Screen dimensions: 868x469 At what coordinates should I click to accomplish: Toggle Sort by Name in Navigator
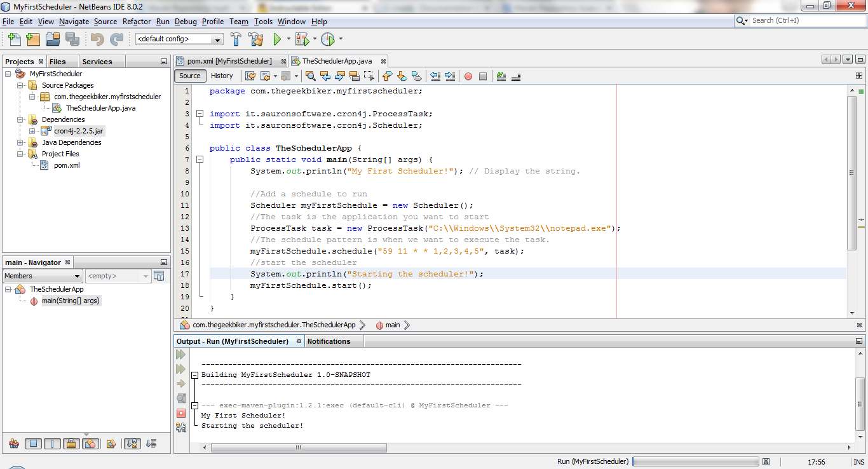132,444
